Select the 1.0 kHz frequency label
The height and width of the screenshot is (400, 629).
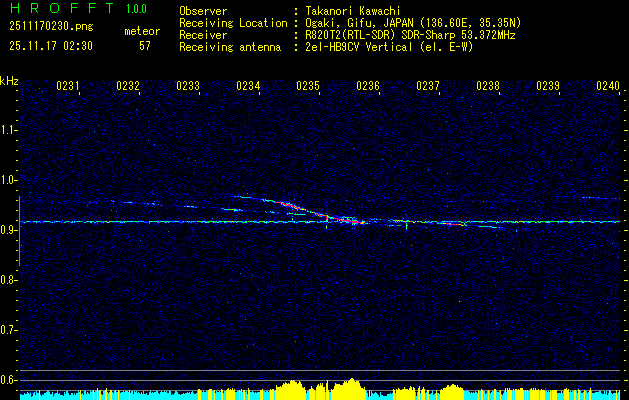[9, 180]
